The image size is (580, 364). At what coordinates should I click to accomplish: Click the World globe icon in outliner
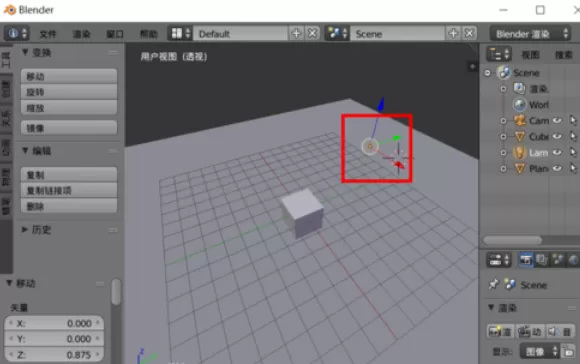coord(519,105)
